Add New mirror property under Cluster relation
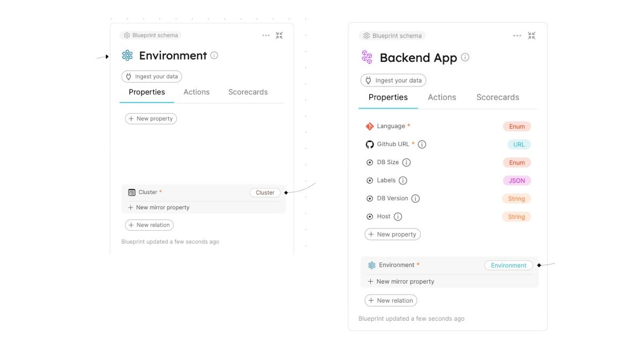 click(159, 208)
